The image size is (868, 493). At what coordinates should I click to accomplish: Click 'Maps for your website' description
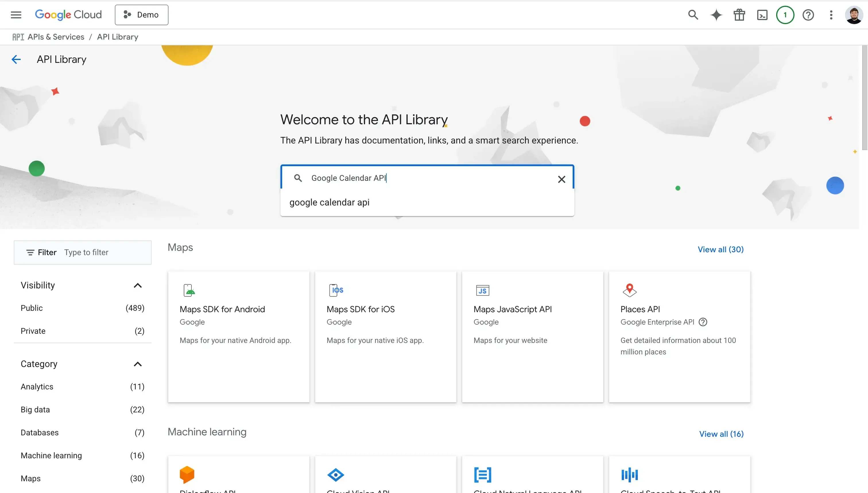(510, 340)
